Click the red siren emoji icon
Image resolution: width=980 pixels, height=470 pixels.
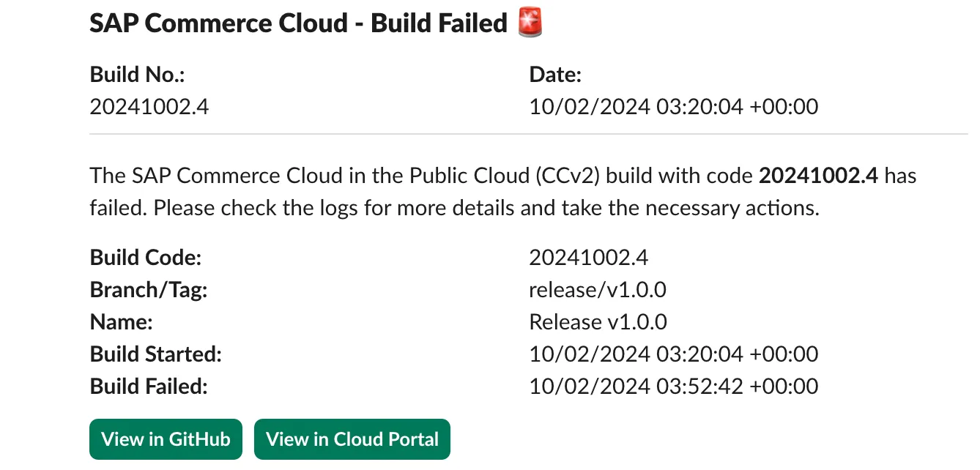530,23
